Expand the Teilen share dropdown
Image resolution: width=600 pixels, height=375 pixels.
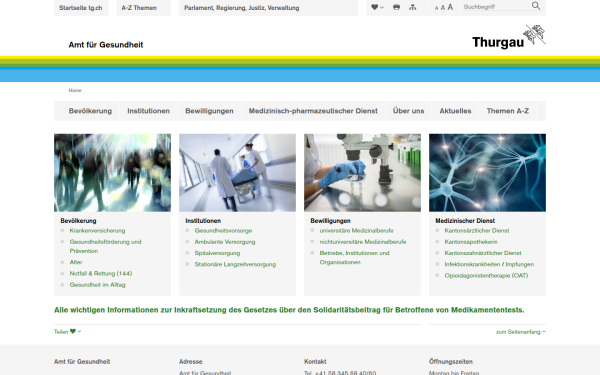[x=67, y=332]
